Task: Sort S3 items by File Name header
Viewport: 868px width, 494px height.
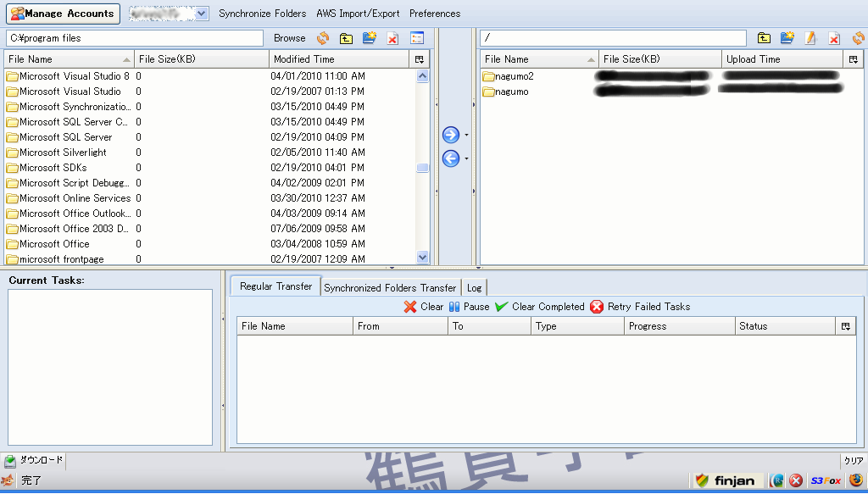Action: click(539, 59)
